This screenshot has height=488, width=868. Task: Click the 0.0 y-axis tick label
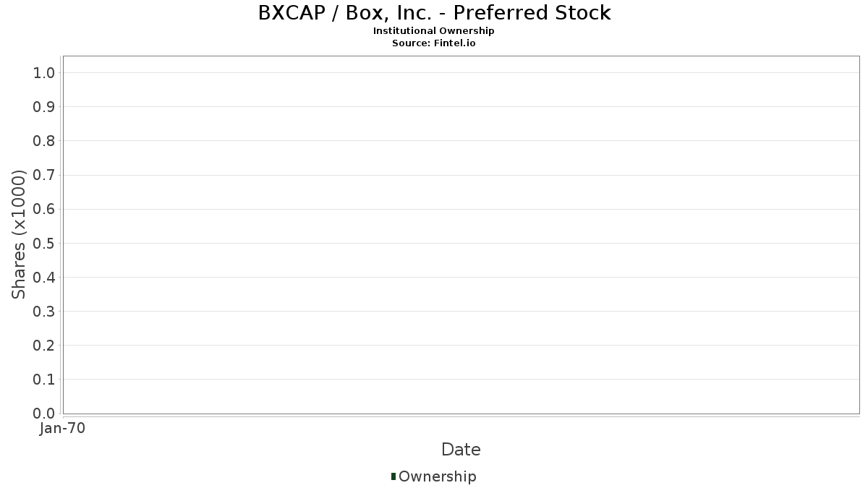44,414
